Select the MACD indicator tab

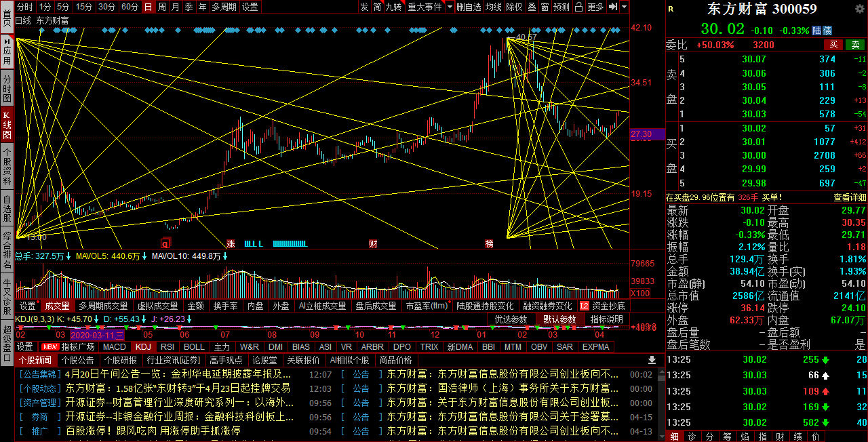pyautogui.click(x=115, y=346)
